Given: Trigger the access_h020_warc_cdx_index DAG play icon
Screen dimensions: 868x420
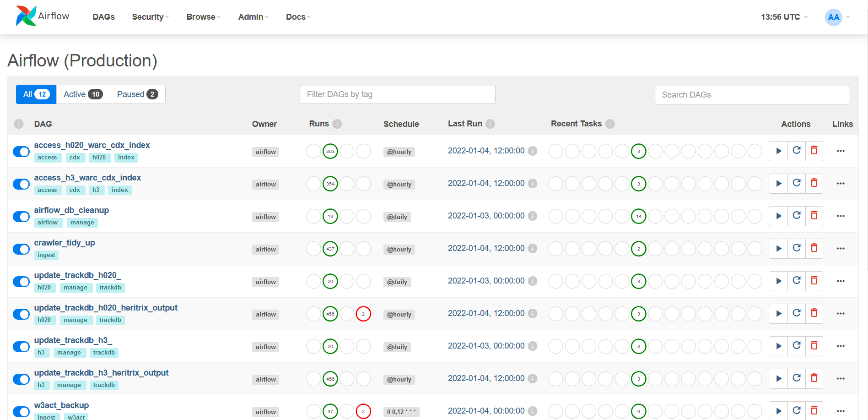Looking at the screenshot, I should (778, 151).
